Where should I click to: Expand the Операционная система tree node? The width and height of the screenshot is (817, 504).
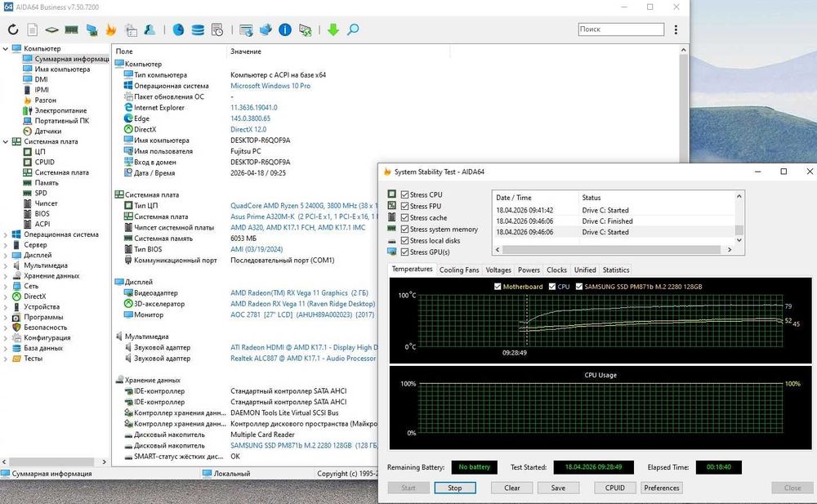tap(6, 234)
